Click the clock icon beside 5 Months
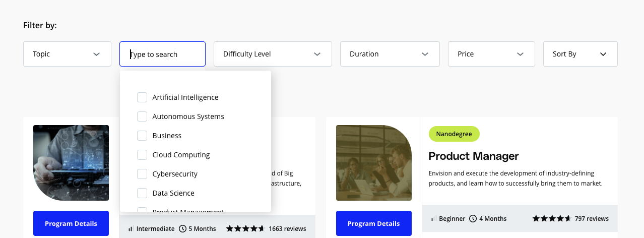This screenshot has width=644, height=238. (x=182, y=228)
